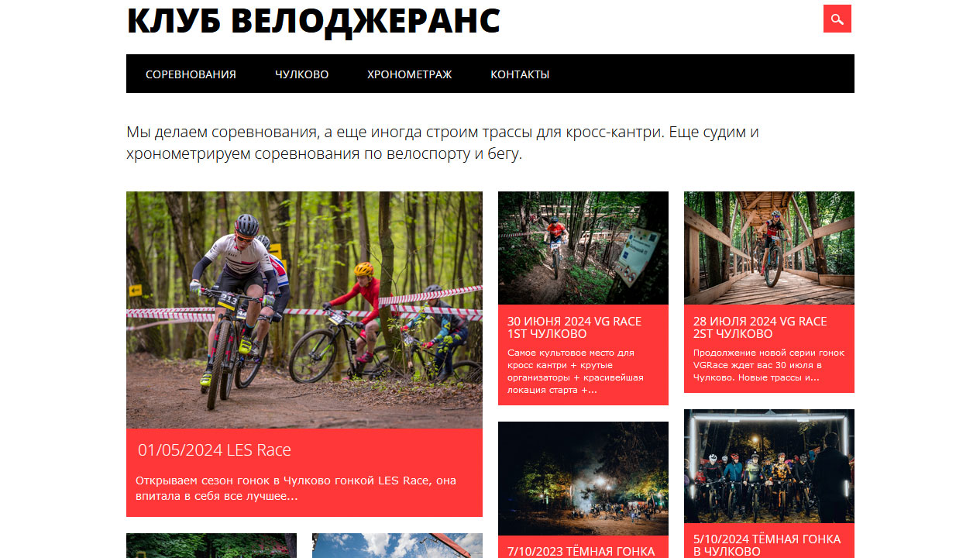Click the red search magnifier icon
980x558 pixels.
point(837,19)
